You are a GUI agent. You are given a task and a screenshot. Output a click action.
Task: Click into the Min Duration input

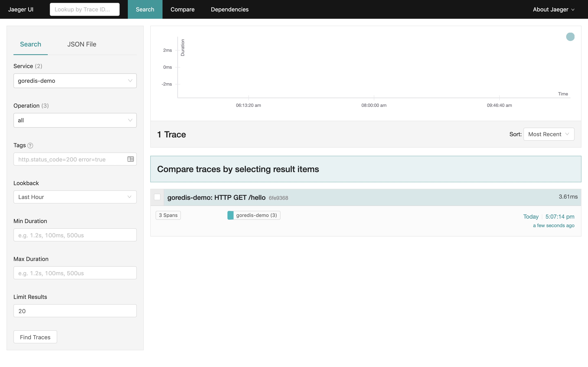click(x=75, y=235)
